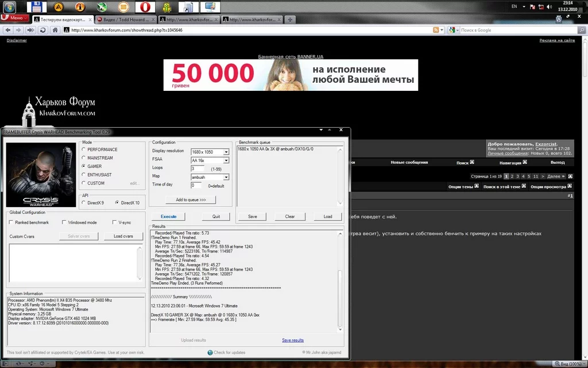Open the monitor taskbar icon
The height and width of the screenshot is (368, 588).
[x=210, y=6]
